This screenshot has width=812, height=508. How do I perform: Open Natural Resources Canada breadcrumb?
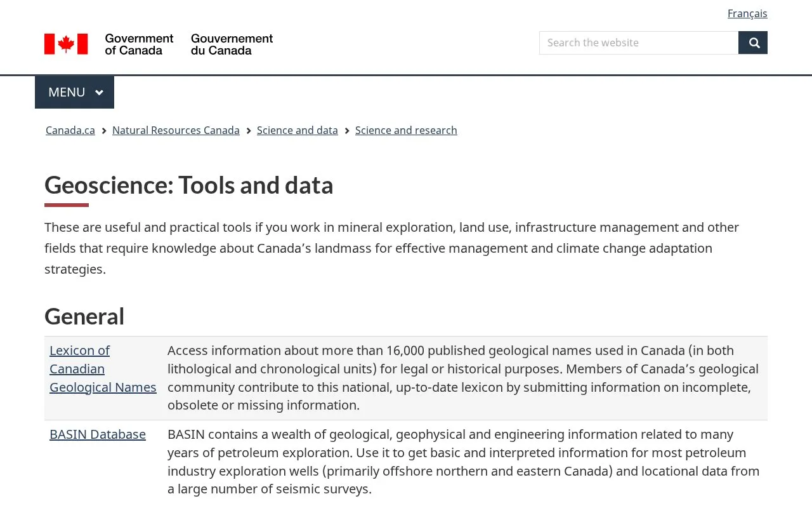click(176, 130)
